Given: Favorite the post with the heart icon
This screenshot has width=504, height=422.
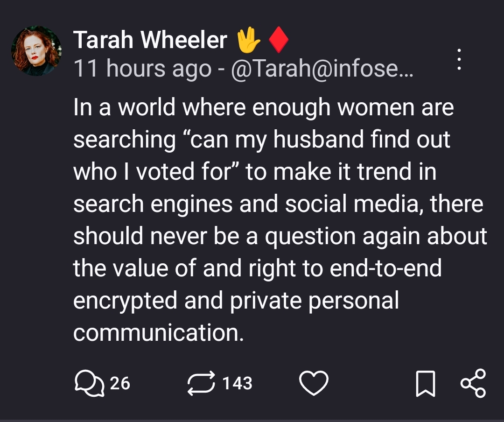Looking at the screenshot, I should pyautogui.click(x=314, y=384).
